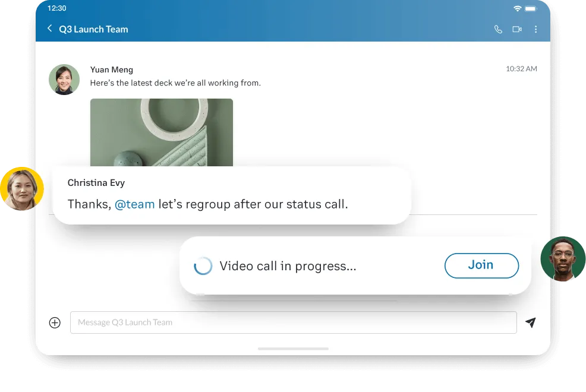This screenshot has width=586, height=392.
Task: Send the message with paper plane icon
Action: point(530,323)
